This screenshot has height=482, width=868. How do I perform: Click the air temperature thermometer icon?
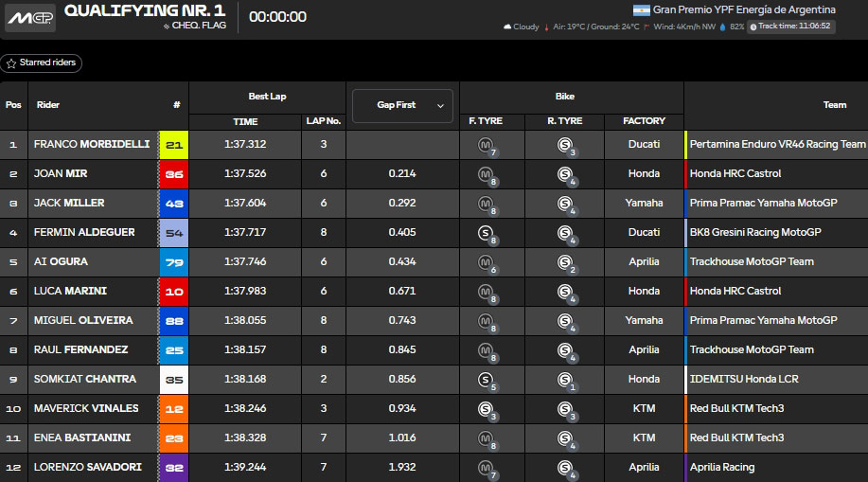546,27
